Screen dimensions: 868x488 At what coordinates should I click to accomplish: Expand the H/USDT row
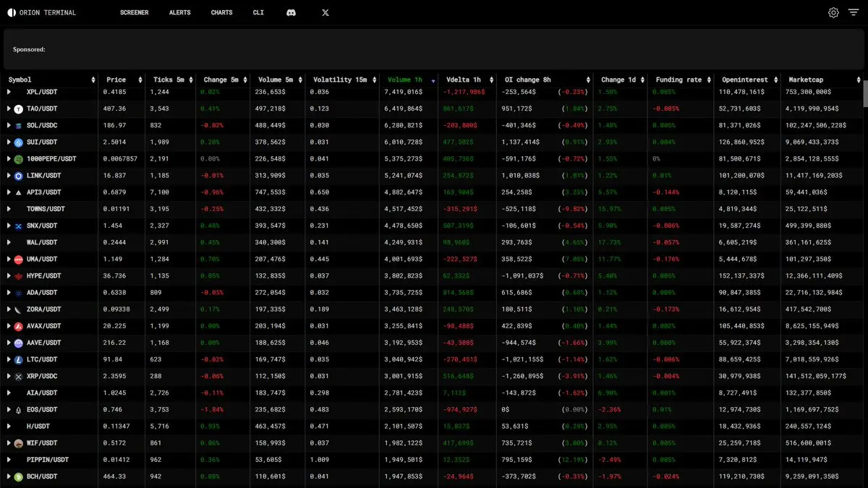pyautogui.click(x=9, y=426)
